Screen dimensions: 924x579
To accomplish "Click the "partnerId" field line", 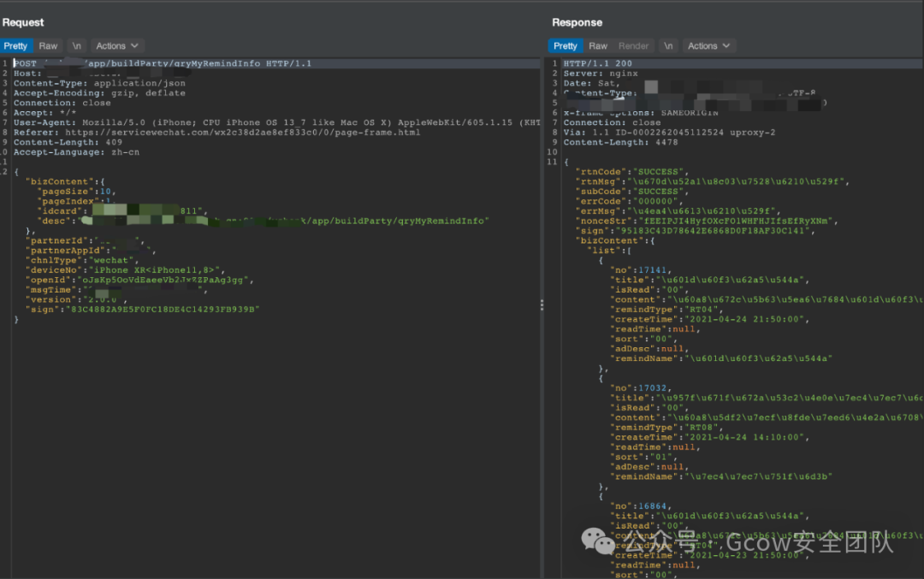I will point(85,240).
